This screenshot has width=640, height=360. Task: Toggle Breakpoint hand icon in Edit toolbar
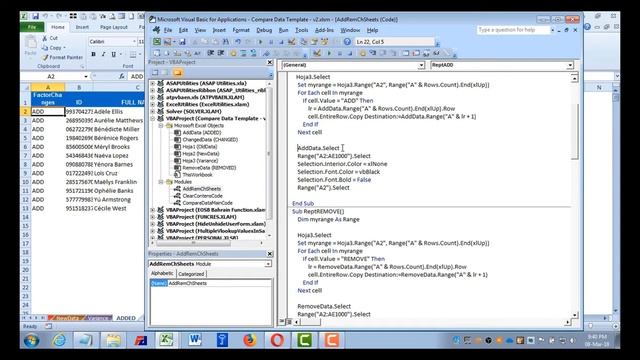[x=233, y=53]
